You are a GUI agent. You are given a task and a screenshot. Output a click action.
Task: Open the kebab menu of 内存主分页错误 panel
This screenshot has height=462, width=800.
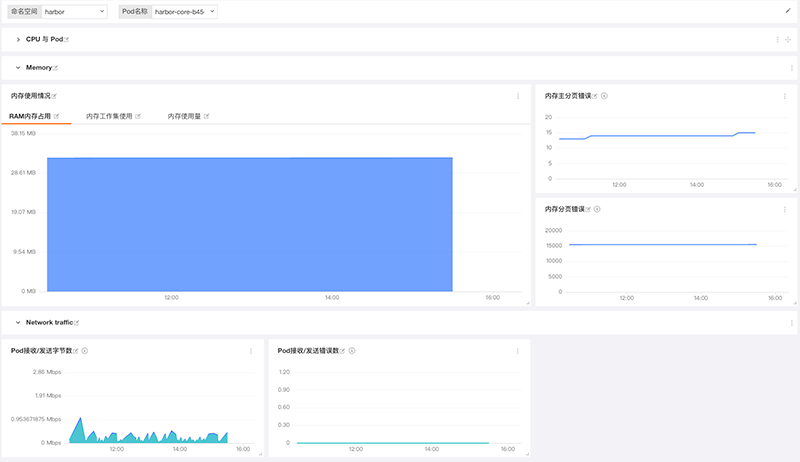tap(785, 96)
